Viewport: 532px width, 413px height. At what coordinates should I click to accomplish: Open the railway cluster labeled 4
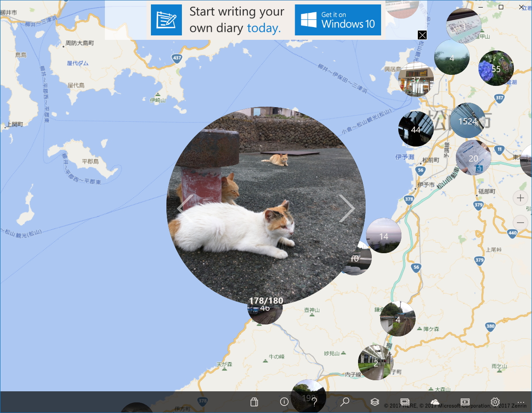tap(397, 319)
